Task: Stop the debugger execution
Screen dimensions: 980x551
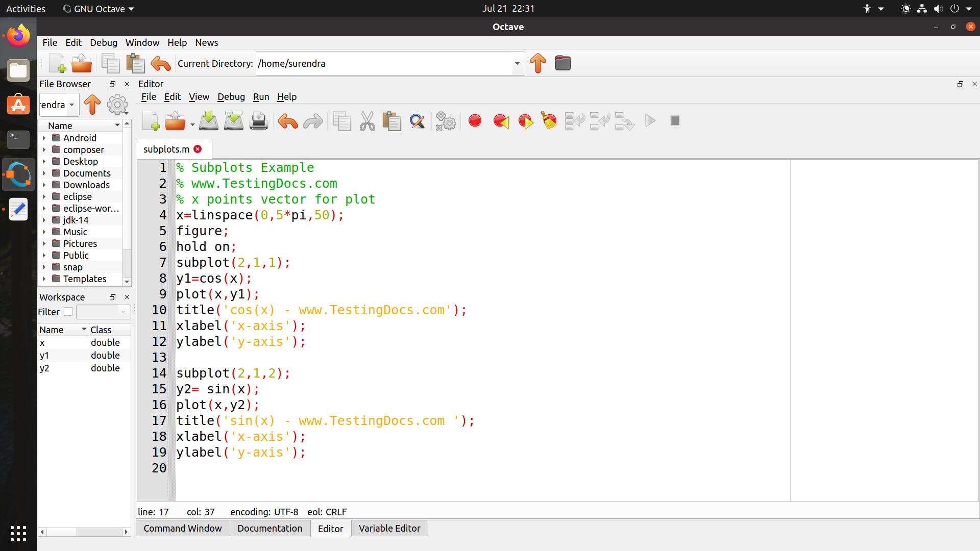Action: (x=675, y=121)
